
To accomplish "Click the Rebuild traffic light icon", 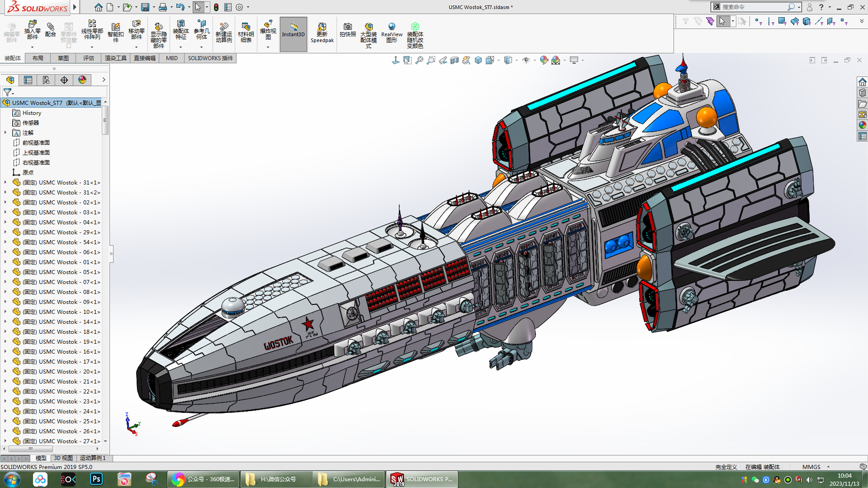I will [x=216, y=7].
